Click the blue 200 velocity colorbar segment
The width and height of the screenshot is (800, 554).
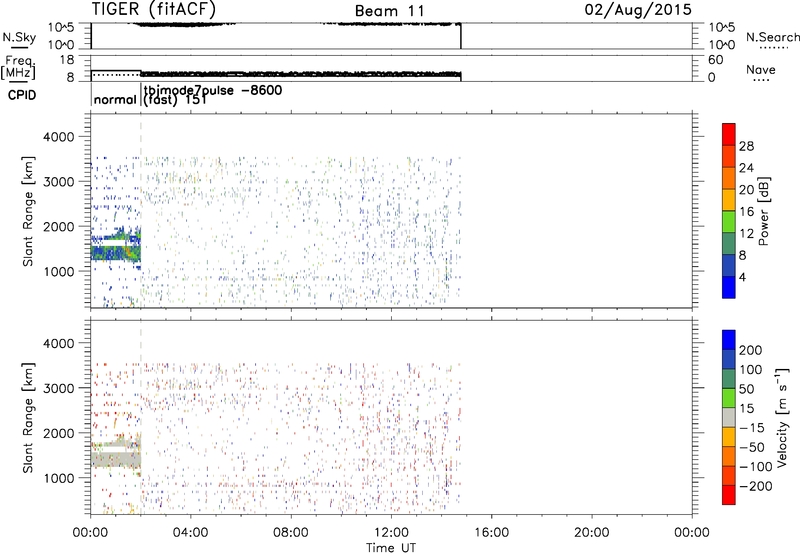pos(729,340)
